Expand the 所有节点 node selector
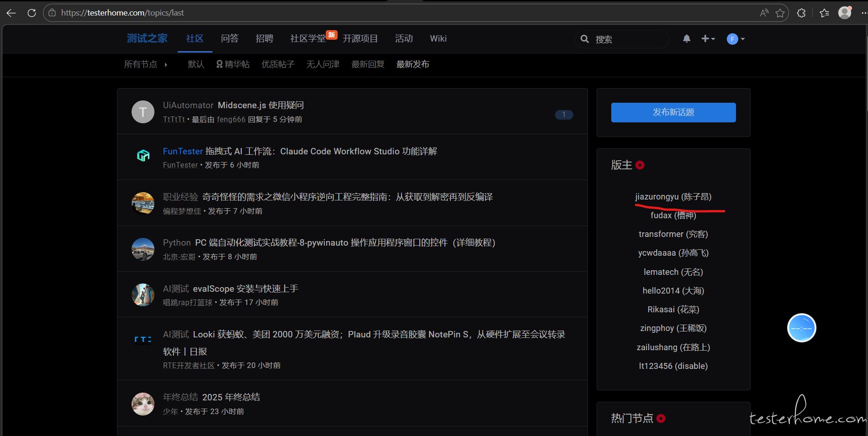The image size is (868, 436). pyautogui.click(x=145, y=64)
